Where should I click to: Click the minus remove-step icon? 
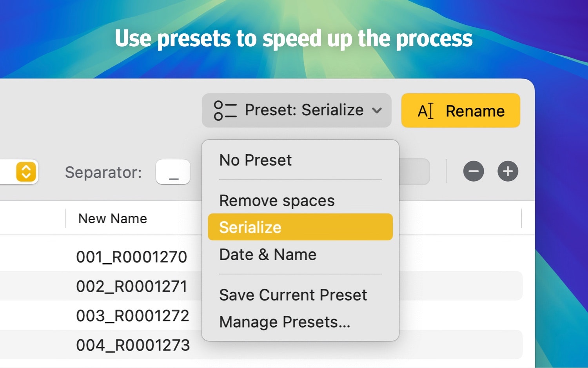click(474, 171)
